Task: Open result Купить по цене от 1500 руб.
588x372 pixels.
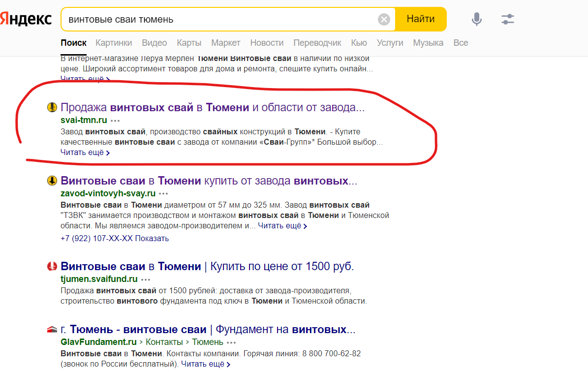Action: 207,266
